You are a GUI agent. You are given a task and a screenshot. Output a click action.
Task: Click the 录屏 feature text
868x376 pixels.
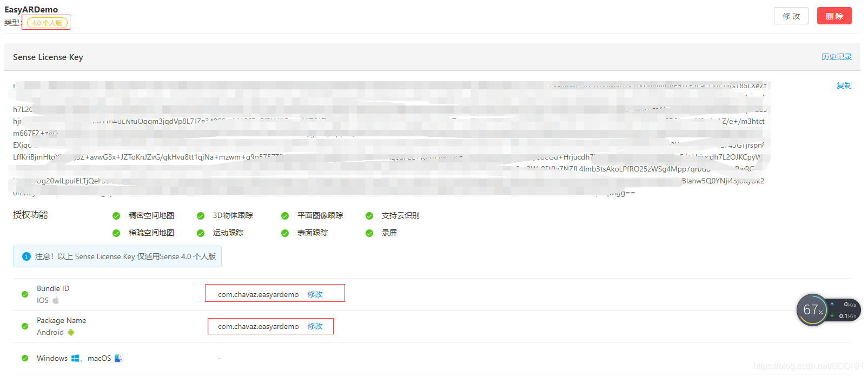pyautogui.click(x=389, y=233)
